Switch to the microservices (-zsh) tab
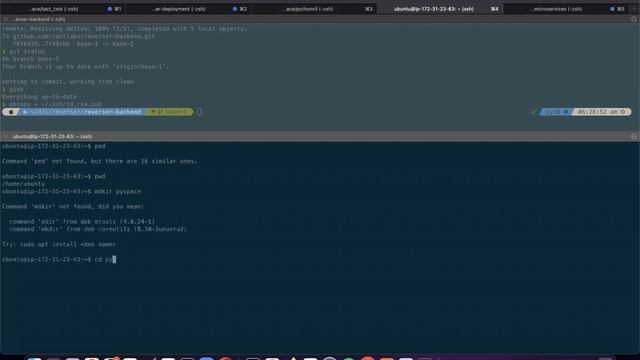 pos(558,9)
